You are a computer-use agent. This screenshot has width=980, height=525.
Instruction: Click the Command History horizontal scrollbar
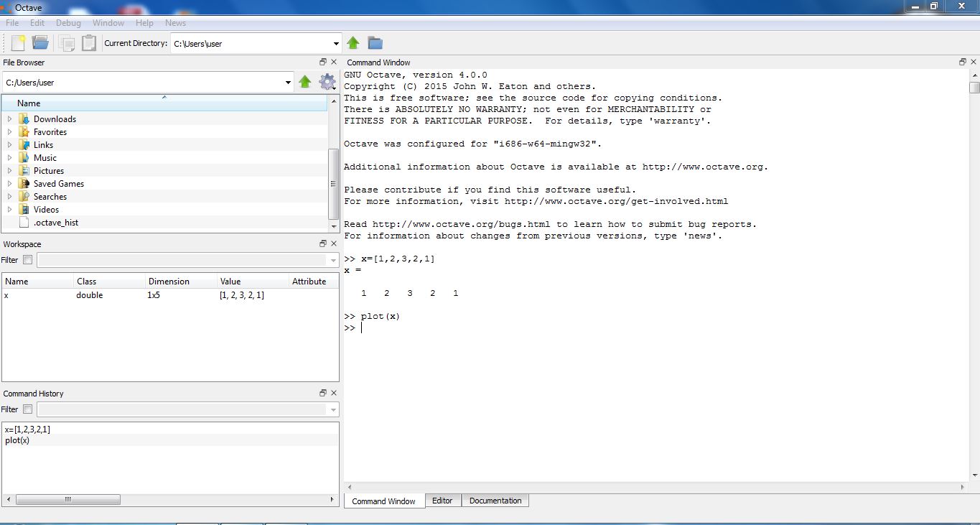tap(68, 499)
